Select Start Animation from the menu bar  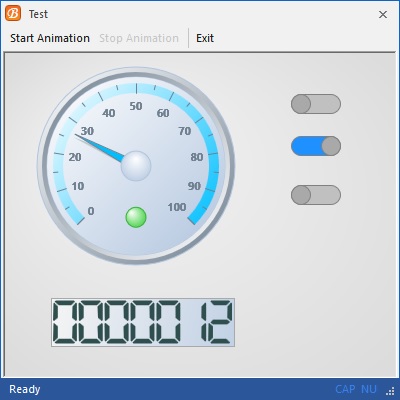pyautogui.click(x=50, y=38)
